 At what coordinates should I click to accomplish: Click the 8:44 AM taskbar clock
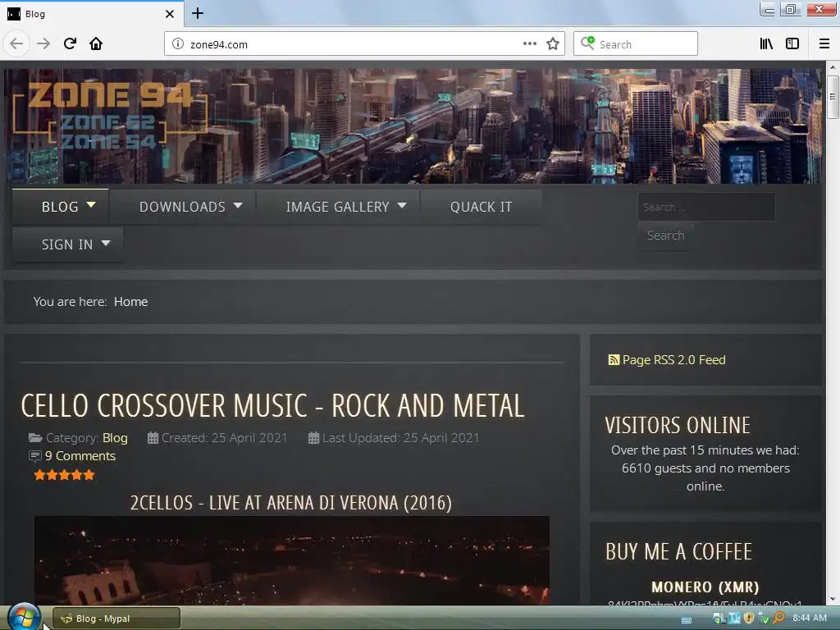pos(810,618)
